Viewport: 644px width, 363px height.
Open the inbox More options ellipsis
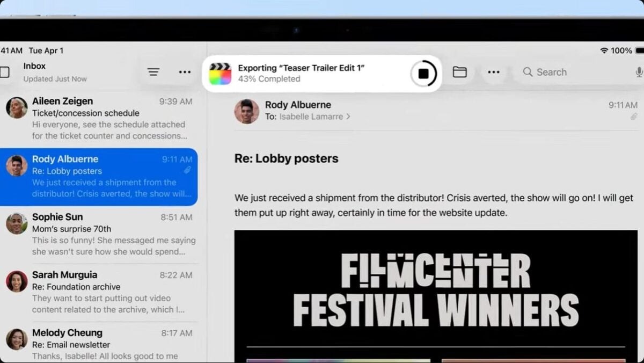pyautogui.click(x=185, y=71)
